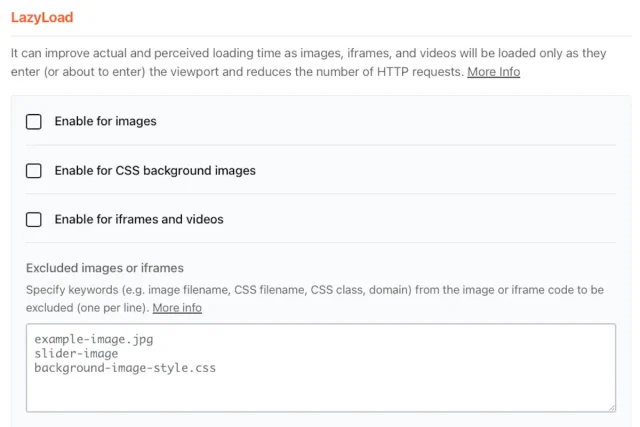Click the 'Specify keywords' help text
This screenshot has height=427, width=640.
tap(300, 289)
